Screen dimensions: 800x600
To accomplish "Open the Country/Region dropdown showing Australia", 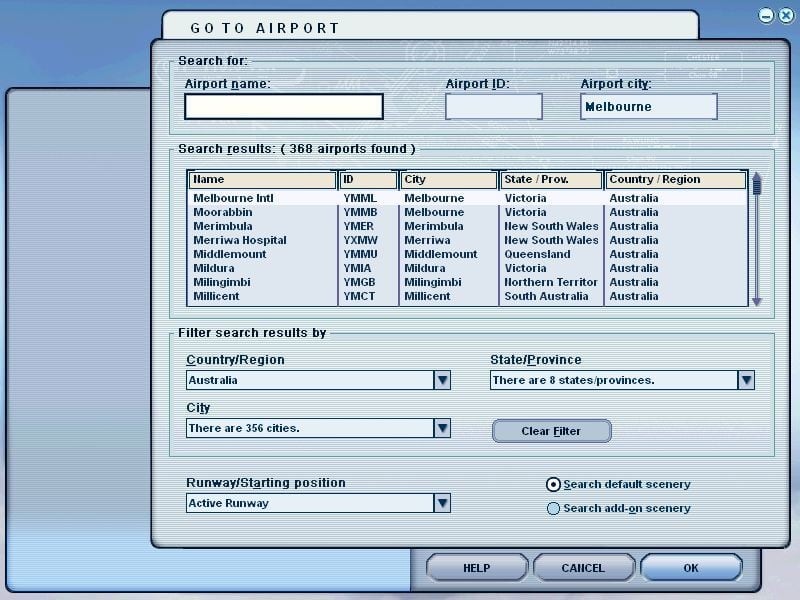I will pyautogui.click(x=441, y=380).
